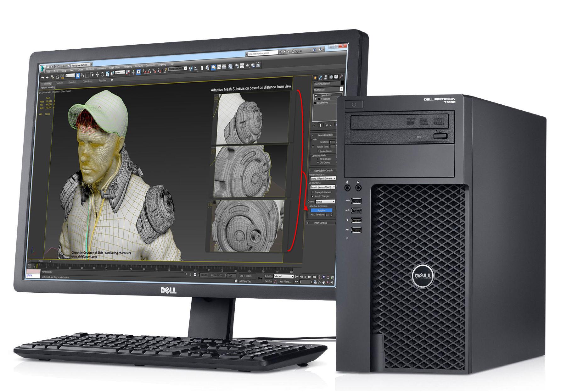
Task: Enable the Propagate Corners checkbox
Action: [x=313, y=192]
